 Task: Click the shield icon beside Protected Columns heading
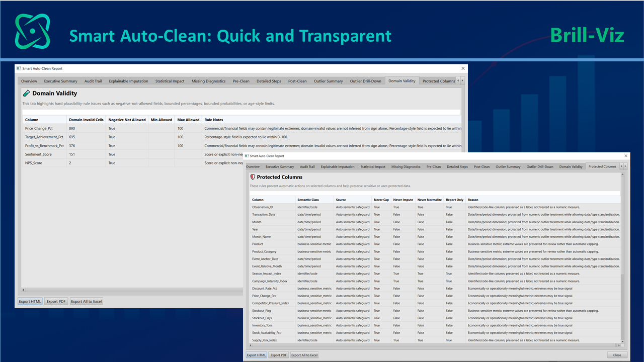click(x=253, y=177)
